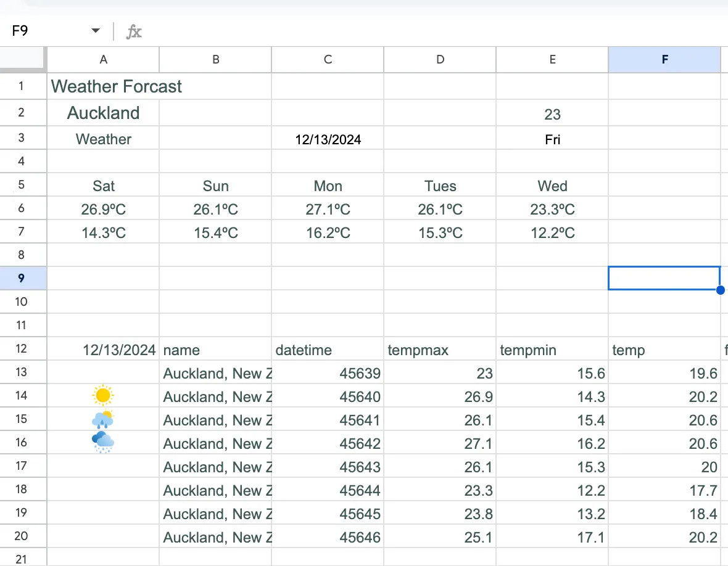Click 'Auckland, New Z' in row 18
This screenshot has width=728, height=566.
click(215, 489)
